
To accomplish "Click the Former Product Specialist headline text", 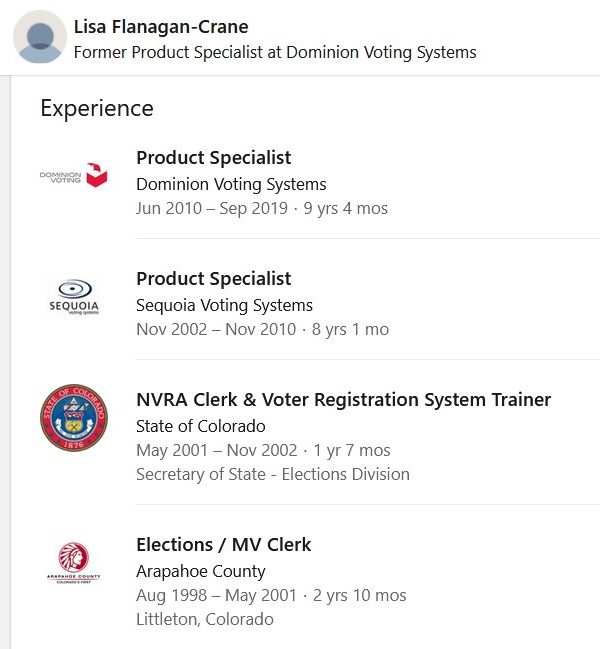I will click(275, 52).
